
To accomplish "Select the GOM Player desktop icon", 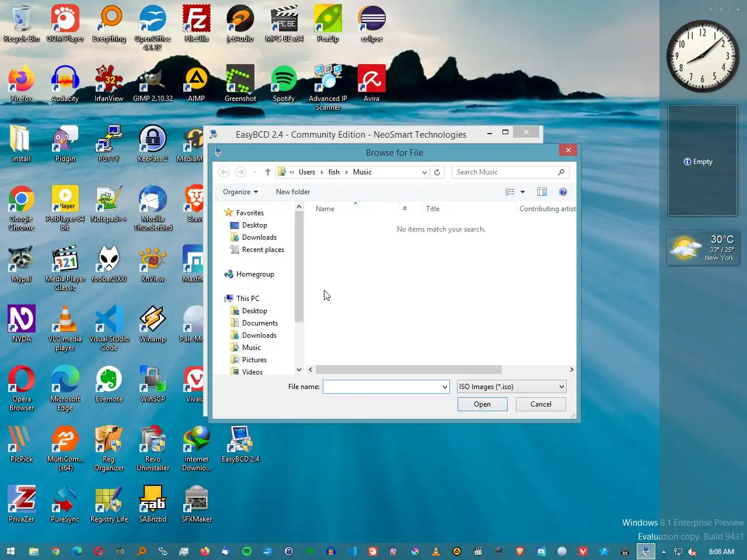I will pos(65,24).
